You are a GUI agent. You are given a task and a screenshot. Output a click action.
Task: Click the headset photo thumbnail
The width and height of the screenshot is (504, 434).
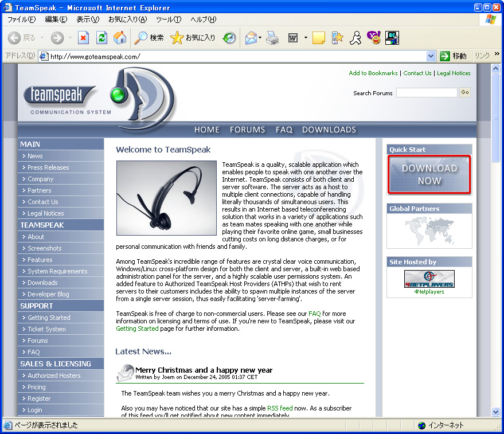[x=166, y=198]
